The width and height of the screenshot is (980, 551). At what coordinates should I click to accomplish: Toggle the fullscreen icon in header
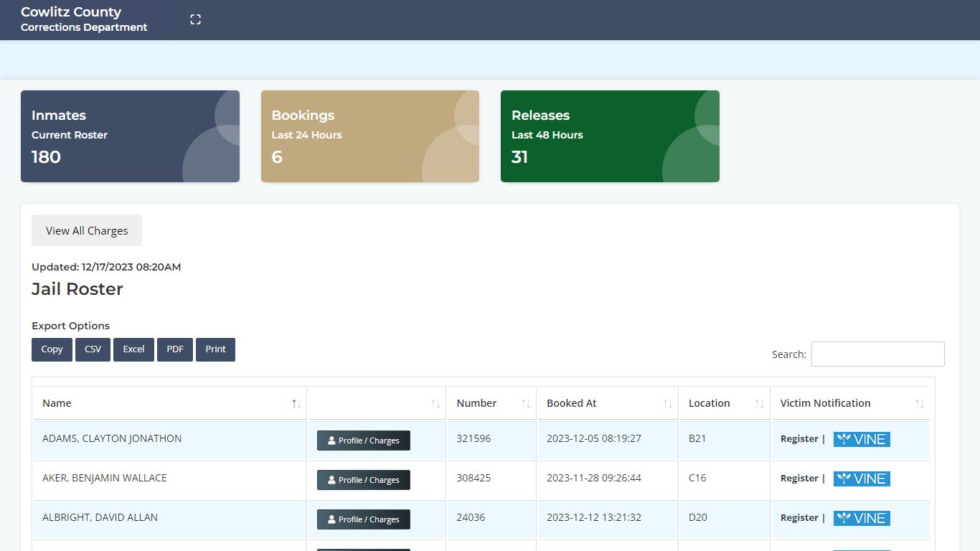click(x=195, y=19)
